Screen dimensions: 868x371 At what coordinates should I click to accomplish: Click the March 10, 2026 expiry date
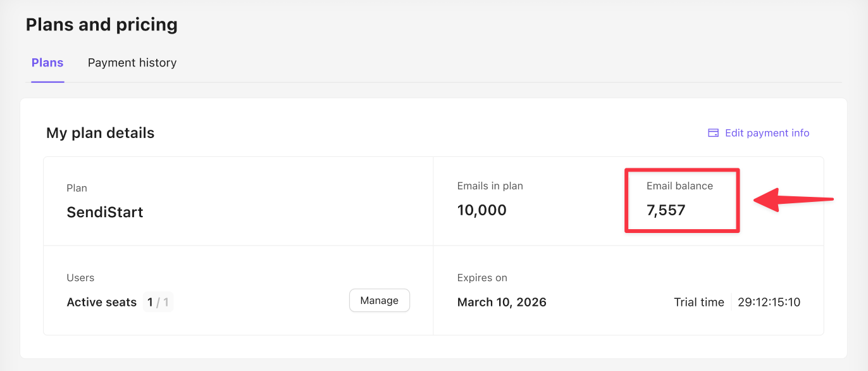click(x=502, y=302)
